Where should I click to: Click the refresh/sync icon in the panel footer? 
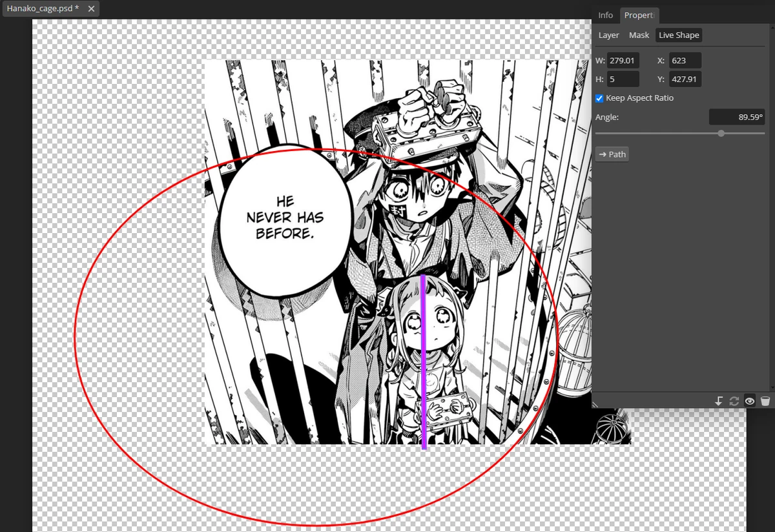734,400
